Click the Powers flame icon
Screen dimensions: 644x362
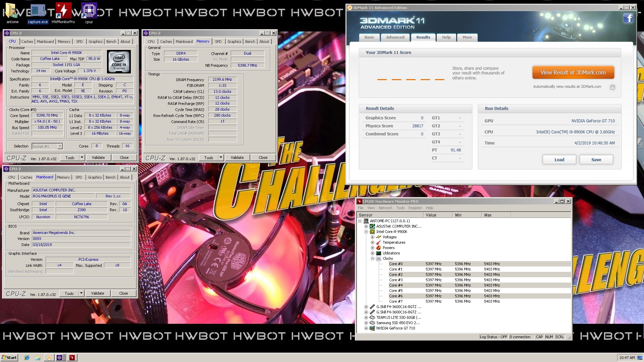pyautogui.click(x=379, y=248)
